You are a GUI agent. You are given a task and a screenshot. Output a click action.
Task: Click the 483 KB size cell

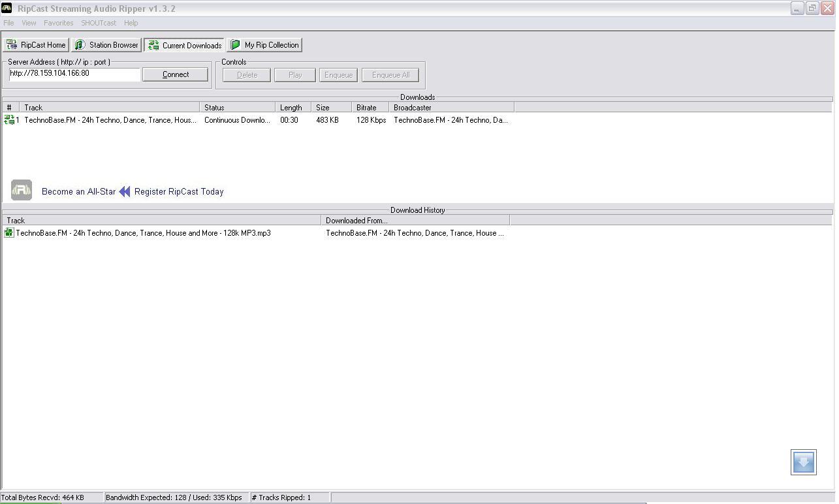click(x=327, y=120)
